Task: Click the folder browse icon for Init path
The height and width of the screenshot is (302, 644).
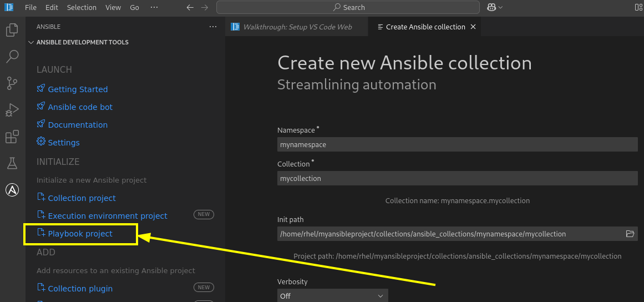Action: point(630,234)
